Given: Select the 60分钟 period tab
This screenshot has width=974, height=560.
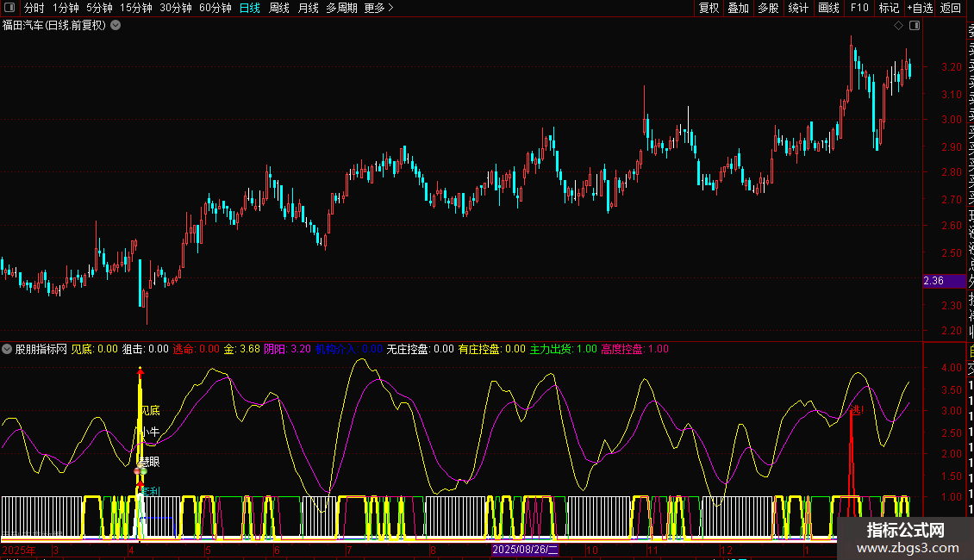Looking at the screenshot, I should pyautogui.click(x=215, y=9).
